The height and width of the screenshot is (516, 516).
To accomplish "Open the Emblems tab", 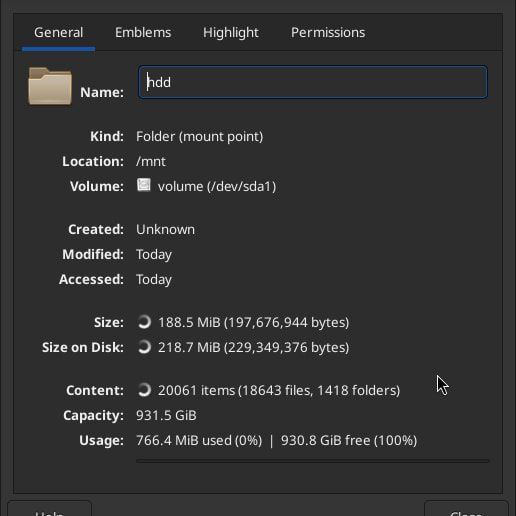I will coord(143,33).
